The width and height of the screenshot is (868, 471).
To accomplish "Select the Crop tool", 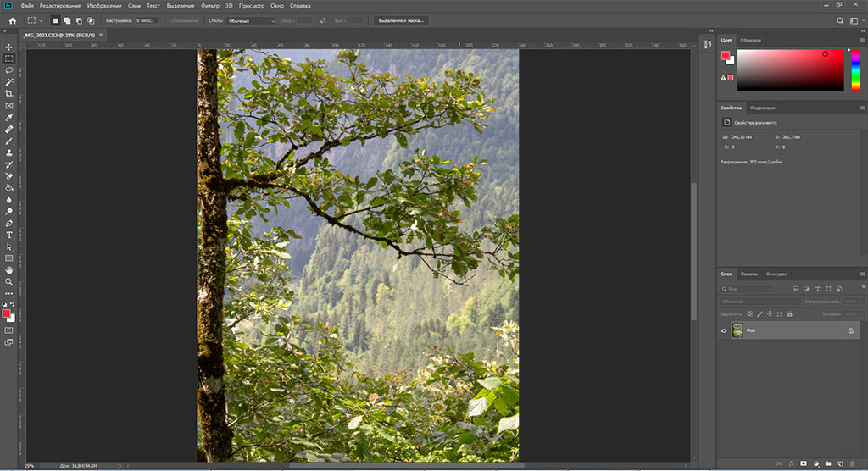I will click(x=9, y=94).
